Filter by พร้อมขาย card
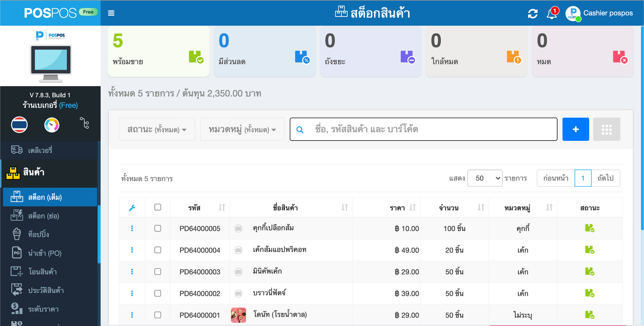Image resolution: width=644 pixels, height=326 pixels. click(x=159, y=52)
